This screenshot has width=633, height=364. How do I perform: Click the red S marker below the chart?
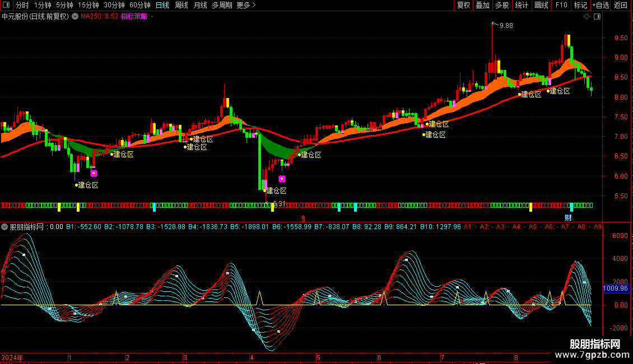(x=304, y=218)
